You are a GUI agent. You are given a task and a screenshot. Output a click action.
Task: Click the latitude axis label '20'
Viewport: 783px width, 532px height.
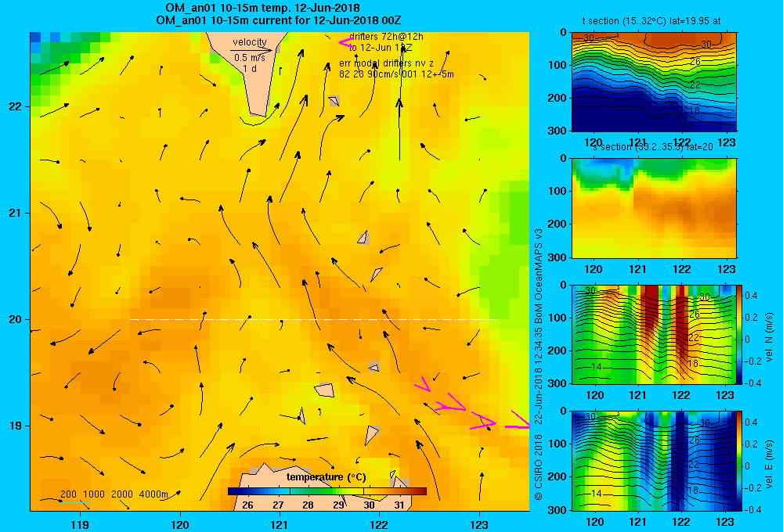pyautogui.click(x=15, y=319)
